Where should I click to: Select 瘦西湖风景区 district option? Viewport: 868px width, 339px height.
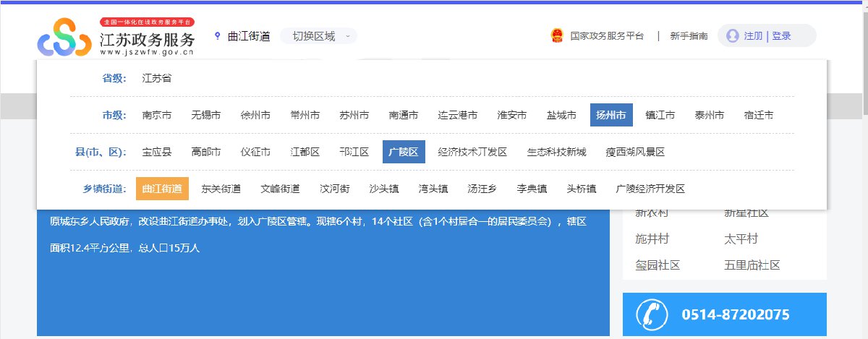click(x=635, y=152)
